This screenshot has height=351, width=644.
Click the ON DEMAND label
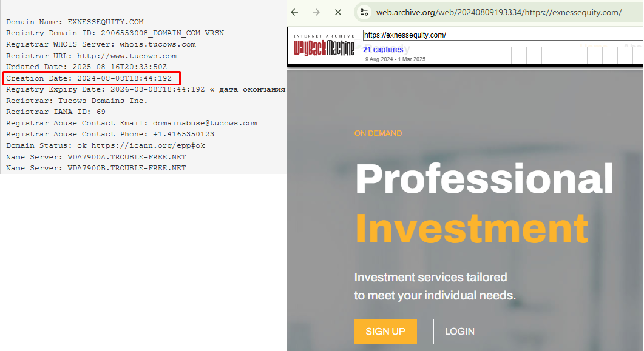click(378, 133)
